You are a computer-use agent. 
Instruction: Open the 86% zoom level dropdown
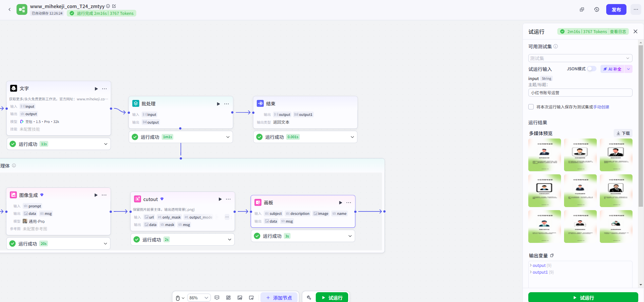point(198,298)
